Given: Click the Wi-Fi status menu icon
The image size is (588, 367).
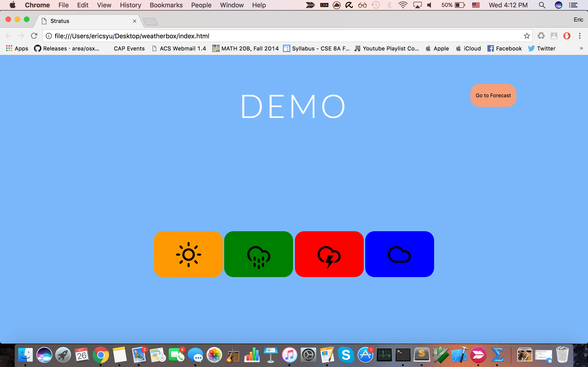Looking at the screenshot, I should pyautogui.click(x=403, y=5).
